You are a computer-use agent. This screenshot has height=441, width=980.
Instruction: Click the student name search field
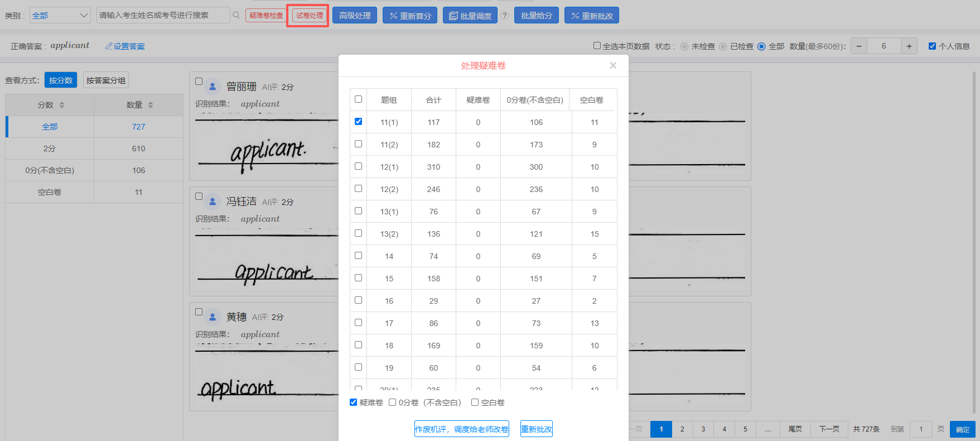[163, 16]
